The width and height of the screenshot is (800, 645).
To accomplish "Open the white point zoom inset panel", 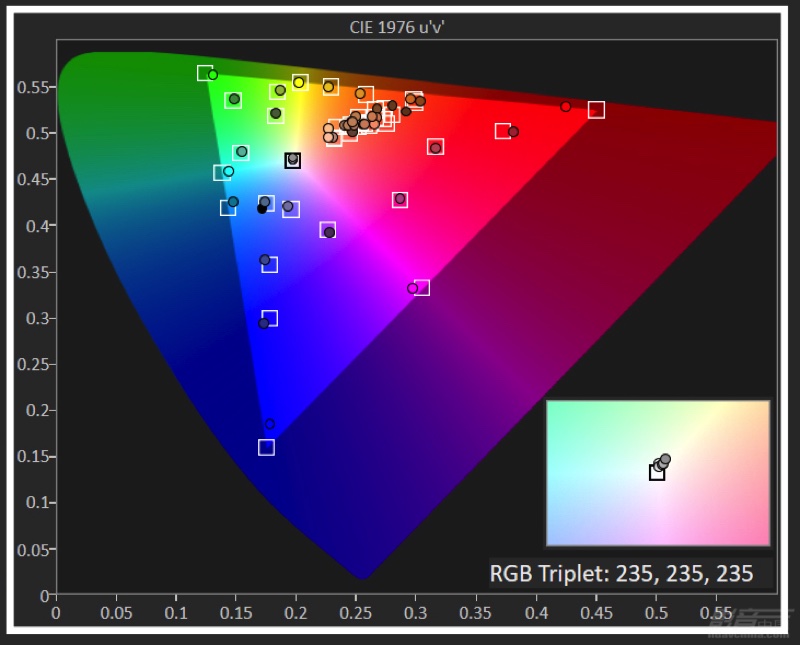I will 658,473.
